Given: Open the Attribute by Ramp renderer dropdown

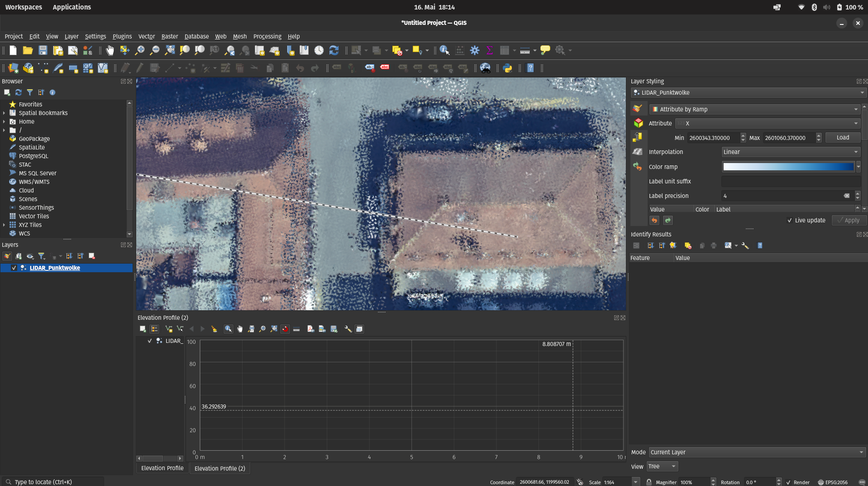Looking at the screenshot, I should pyautogui.click(x=754, y=109).
